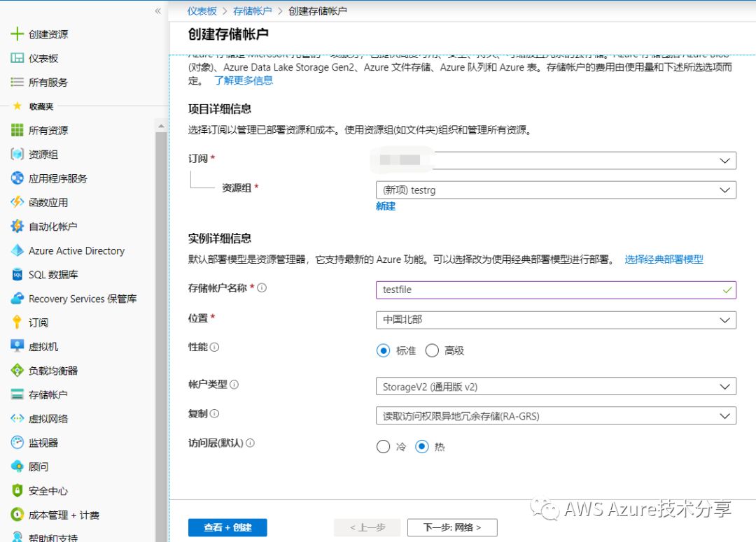Open the 了解更多信息 link
The width and height of the screenshot is (756, 542).
pyautogui.click(x=244, y=80)
